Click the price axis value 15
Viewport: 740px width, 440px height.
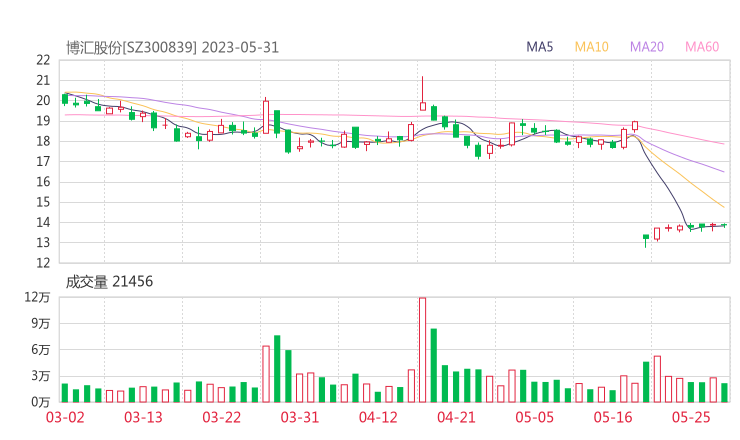click(x=43, y=203)
